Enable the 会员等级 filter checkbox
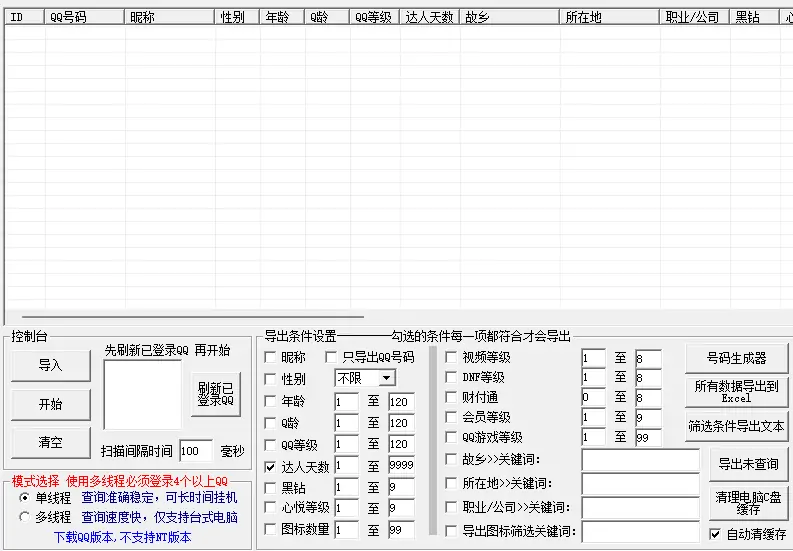This screenshot has width=793, height=551. [451, 417]
